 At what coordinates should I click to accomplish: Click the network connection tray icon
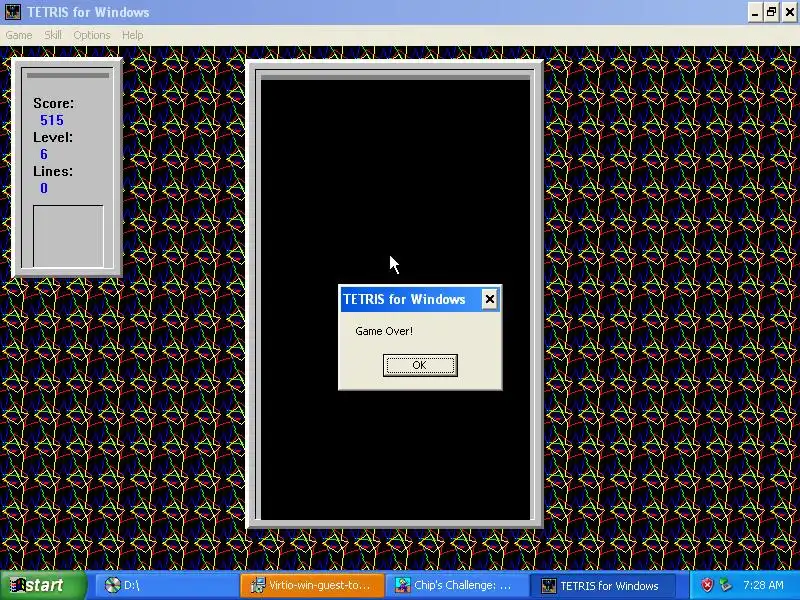pyautogui.click(x=725, y=585)
